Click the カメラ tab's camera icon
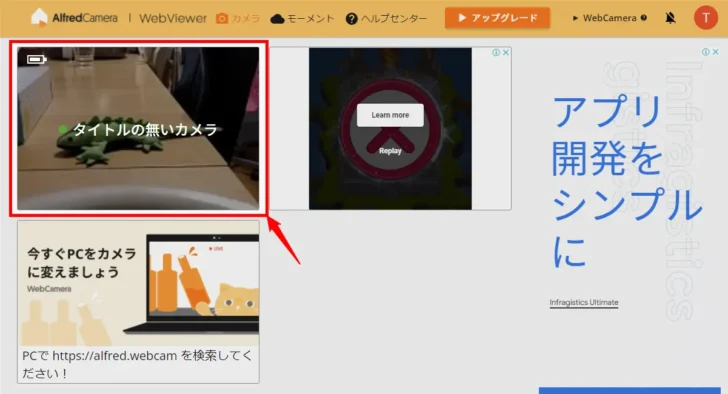This screenshot has width=728, height=394. pos(222,19)
